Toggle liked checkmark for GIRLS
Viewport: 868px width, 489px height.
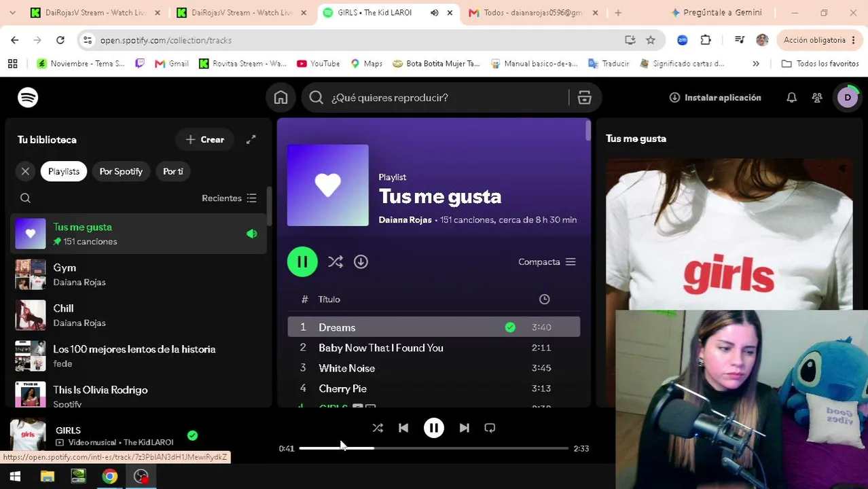pyautogui.click(x=193, y=435)
